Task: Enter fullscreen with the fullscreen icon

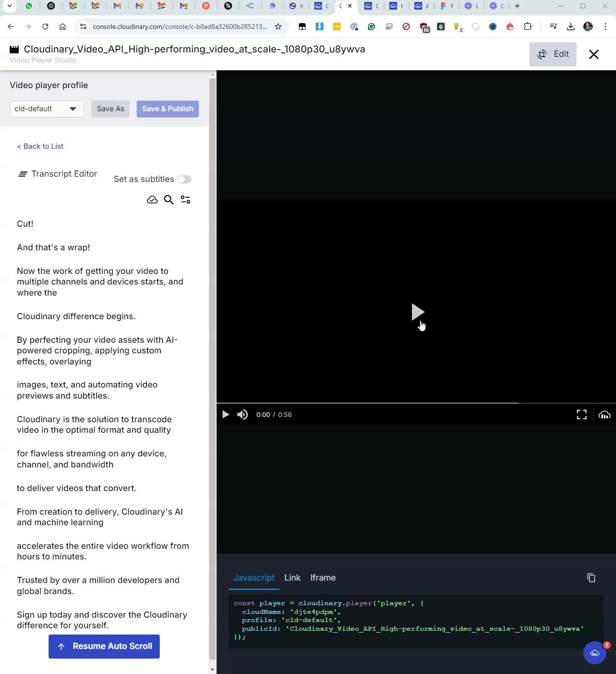Action: [582, 415]
